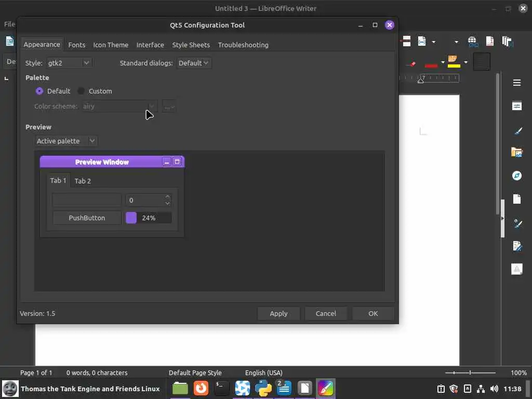This screenshot has width=532, height=399.
Task: Open the Style gtk2 dropdown
Action: coord(69,63)
